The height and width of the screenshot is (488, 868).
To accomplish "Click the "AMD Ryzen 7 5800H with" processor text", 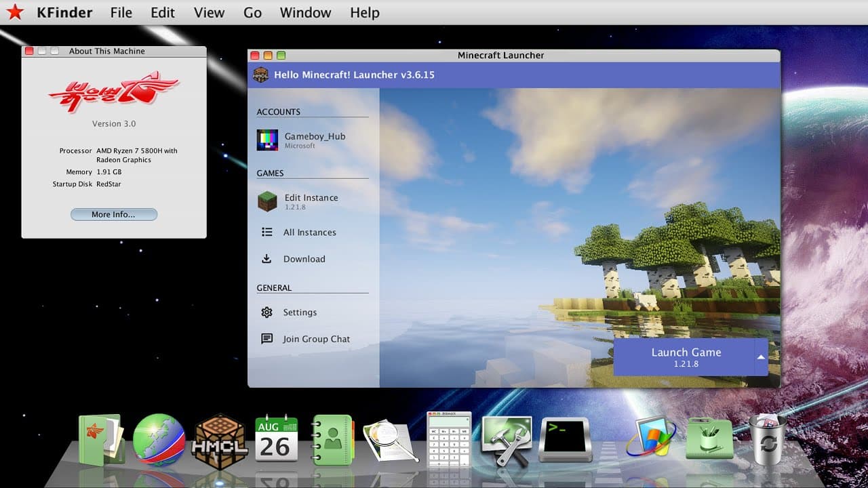I will pos(137,150).
